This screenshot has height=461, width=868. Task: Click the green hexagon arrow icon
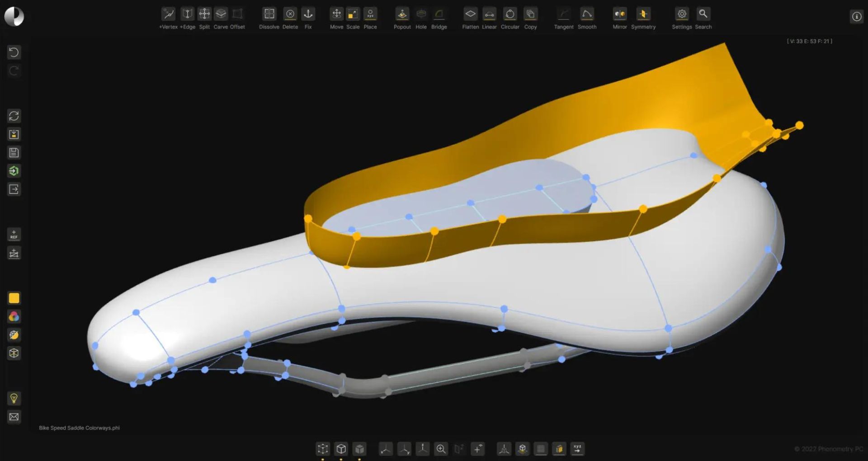click(14, 171)
